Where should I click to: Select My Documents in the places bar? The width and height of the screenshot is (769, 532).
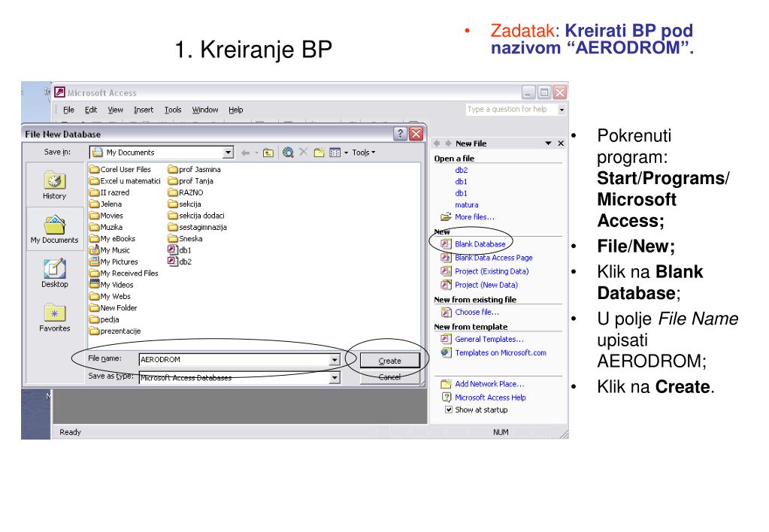pyautogui.click(x=54, y=229)
